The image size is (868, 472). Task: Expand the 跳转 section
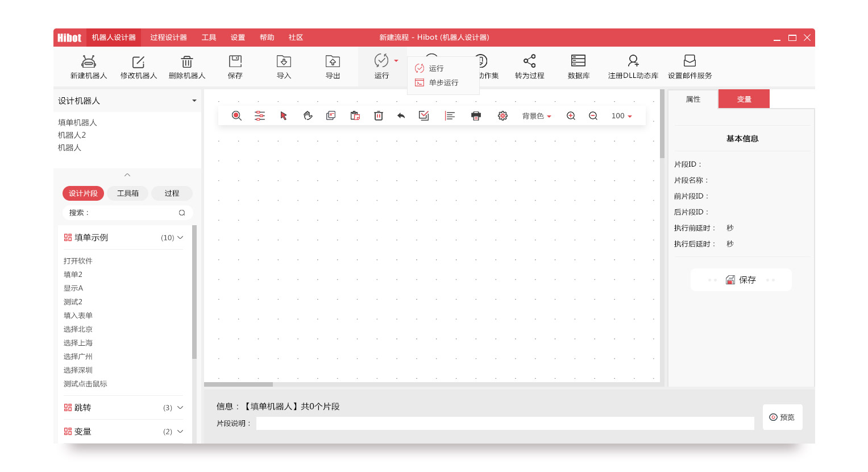click(180, 408)
